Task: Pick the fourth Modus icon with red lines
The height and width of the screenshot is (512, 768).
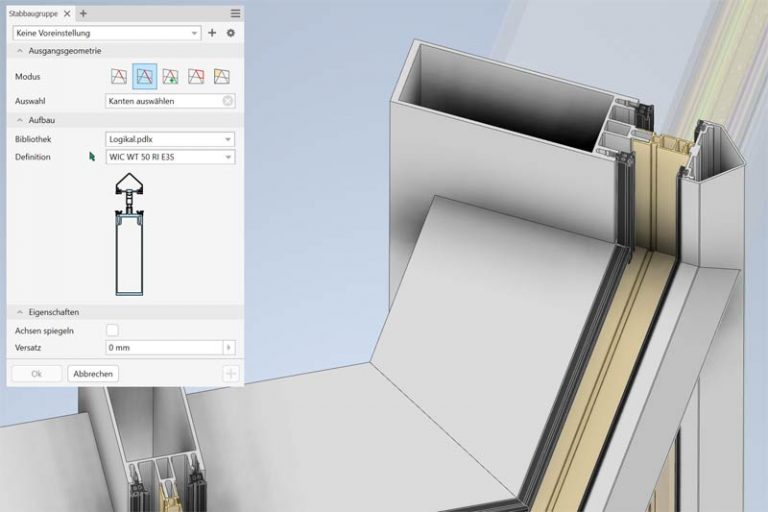Action: (x=196, y=76)
